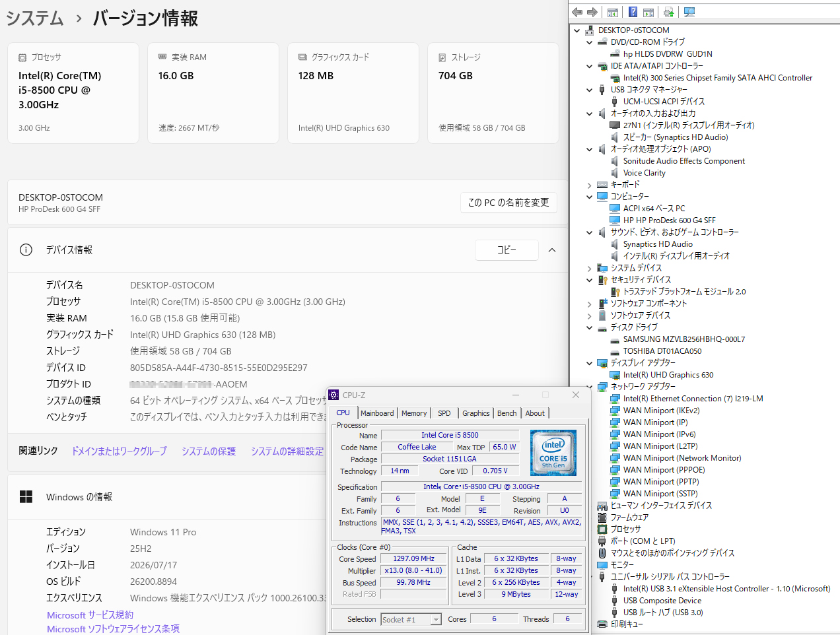Viewport: 840px width, 635px height.
Task: Click the CPU-Z title bar app icon
Action: tap(334, 395)
